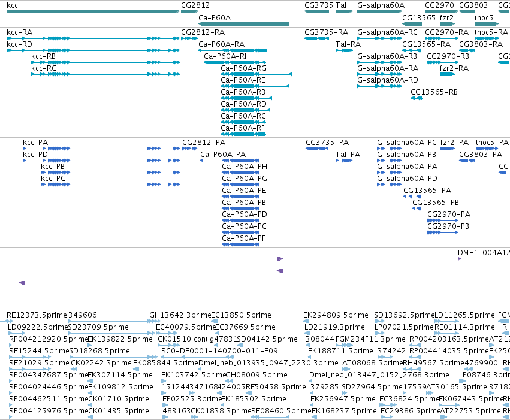
Task: Select the DME1-004A12 feature label
Action: point(484,253)
